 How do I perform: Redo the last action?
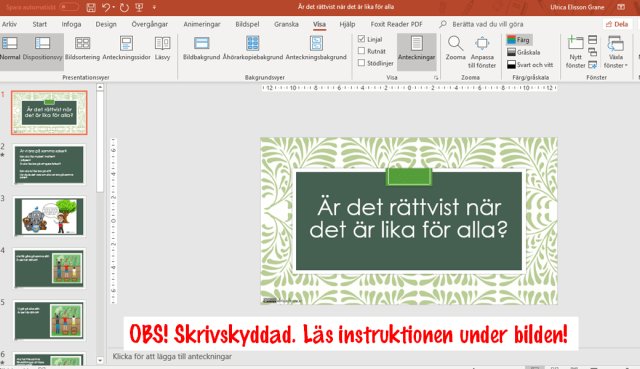coord(124,7)
